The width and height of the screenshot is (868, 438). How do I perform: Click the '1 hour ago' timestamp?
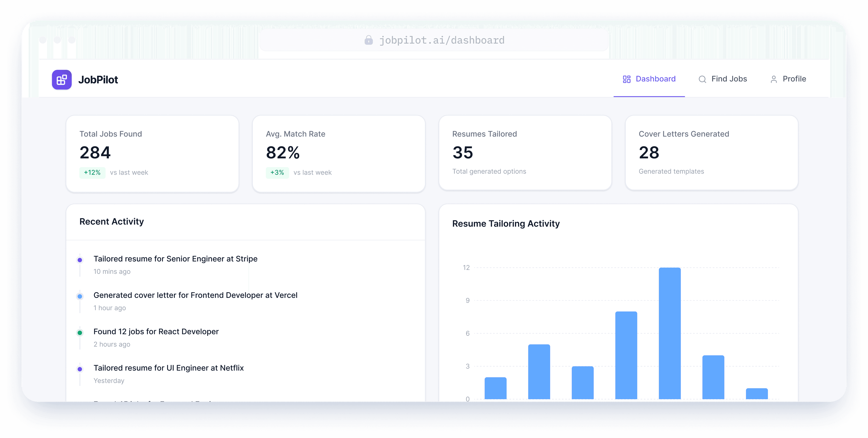point(109,308)
